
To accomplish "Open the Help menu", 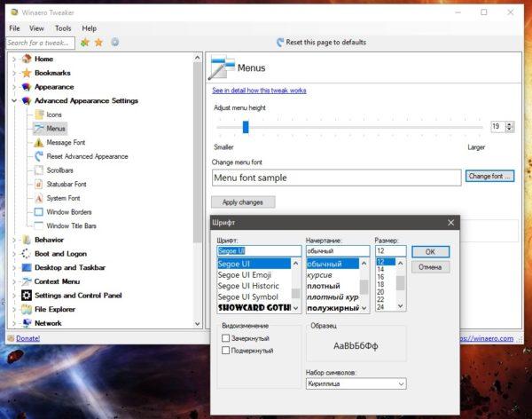I will tap(90, 28).
